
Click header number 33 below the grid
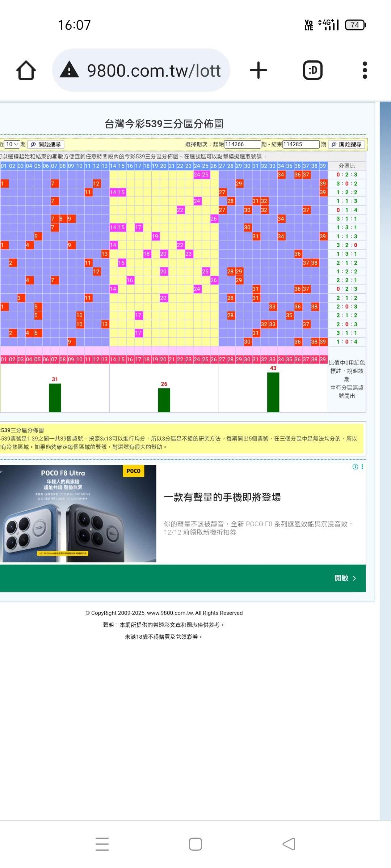click(x=273, y=359)
